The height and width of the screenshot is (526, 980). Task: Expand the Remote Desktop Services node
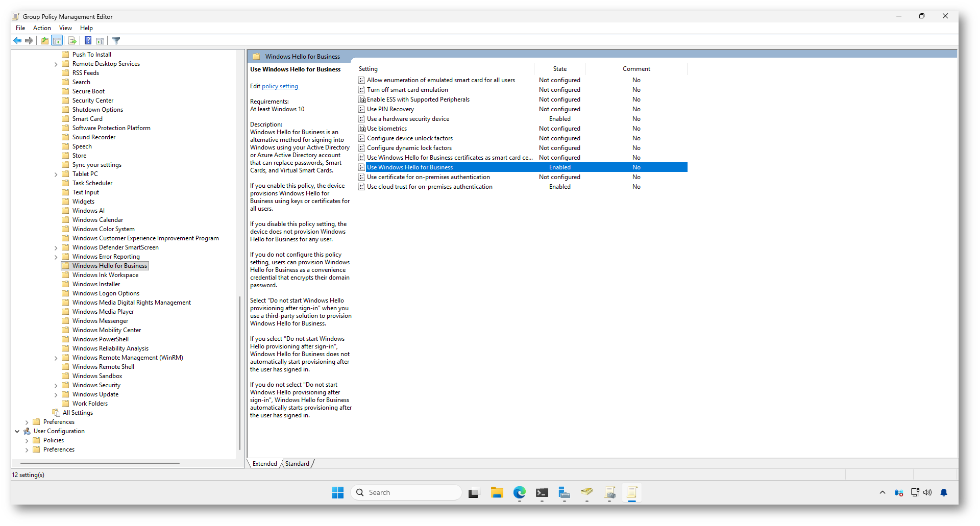[x=56, y=64]
